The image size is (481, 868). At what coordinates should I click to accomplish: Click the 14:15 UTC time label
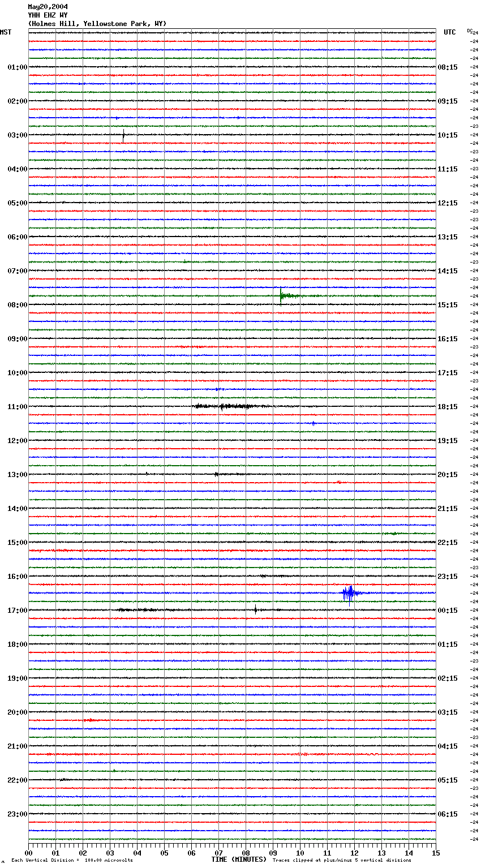(x=448, y=271)
